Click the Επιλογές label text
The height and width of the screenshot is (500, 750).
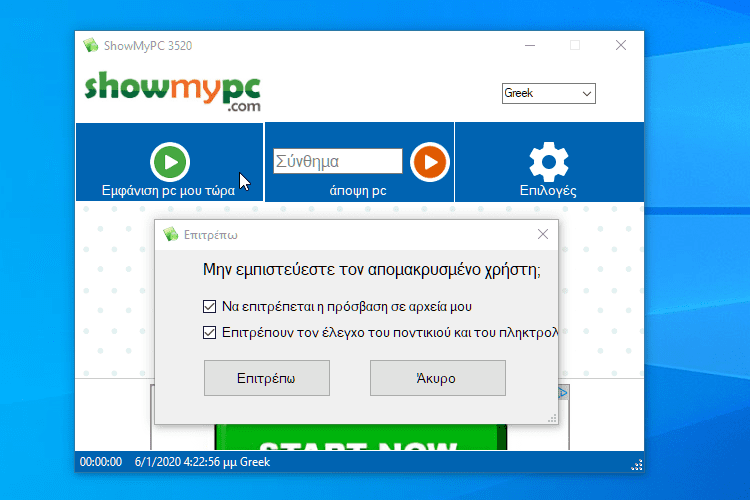pos(548,190)
